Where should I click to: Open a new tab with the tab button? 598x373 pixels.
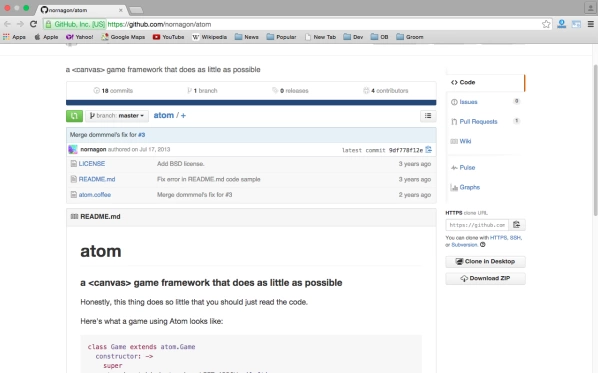click(x=136, y=10)
